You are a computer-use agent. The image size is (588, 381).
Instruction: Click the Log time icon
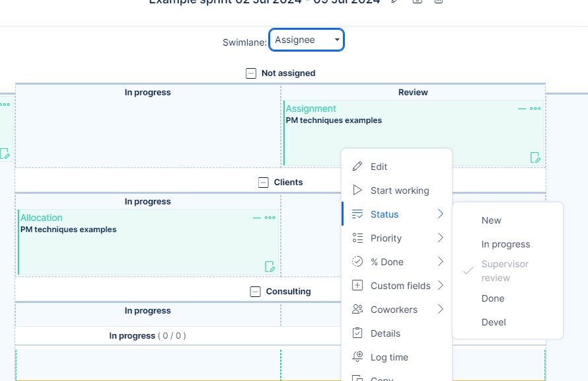[357, 357]
